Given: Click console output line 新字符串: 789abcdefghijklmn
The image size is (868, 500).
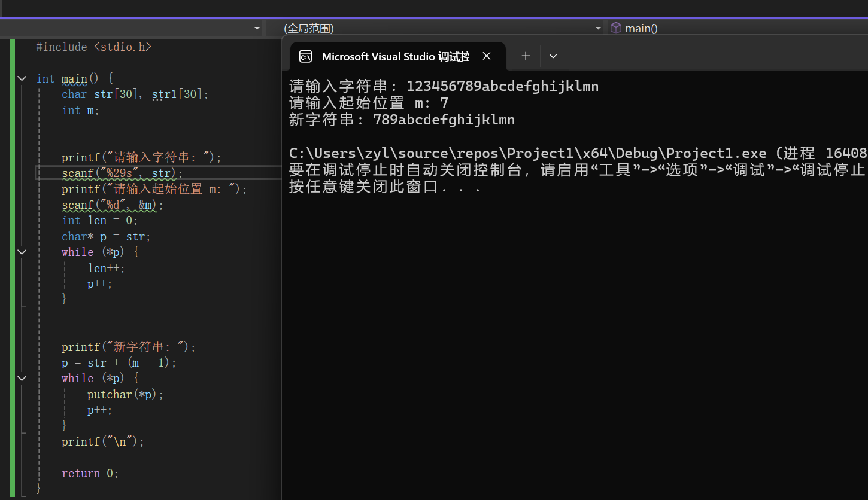Looking at the screenshot, I should point(402,120).
